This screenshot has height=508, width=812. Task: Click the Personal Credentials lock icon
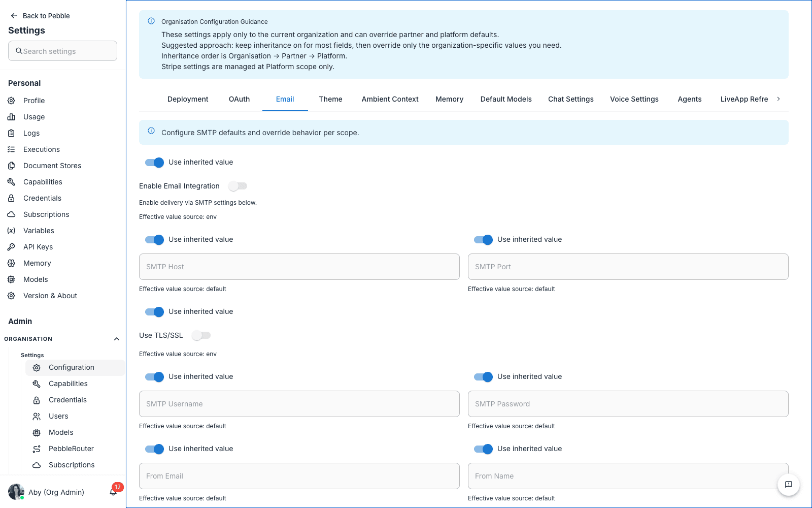(11, 198)
